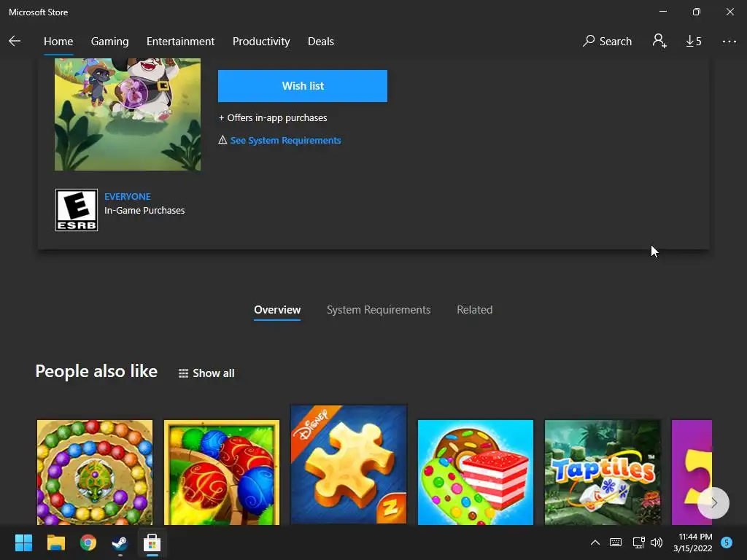Click the EVERYONE rating link
This screenshot has height=560, width=747.
[128, 197]
